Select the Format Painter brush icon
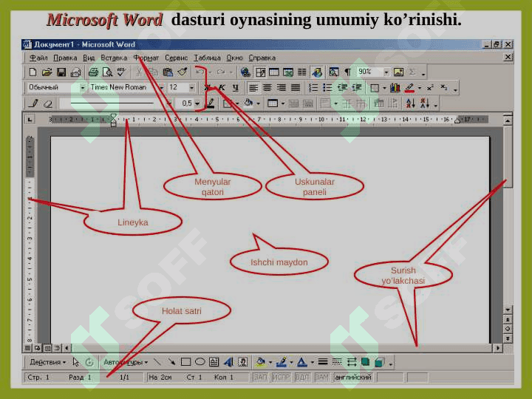 [x=183, y=72]
